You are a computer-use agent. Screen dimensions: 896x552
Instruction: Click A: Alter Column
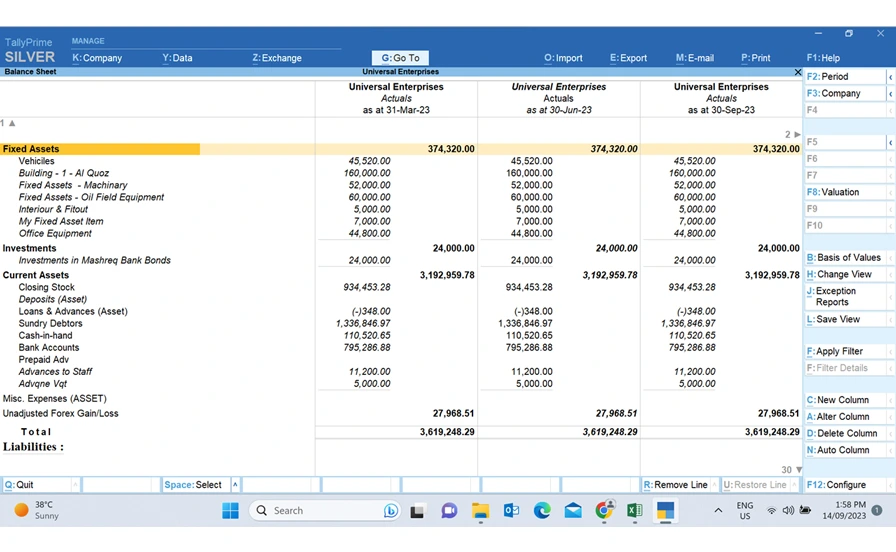tap(845, 417)
